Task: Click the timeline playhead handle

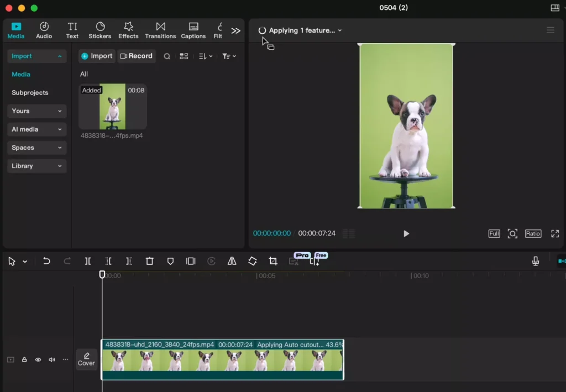Action: tap(102, 275)
